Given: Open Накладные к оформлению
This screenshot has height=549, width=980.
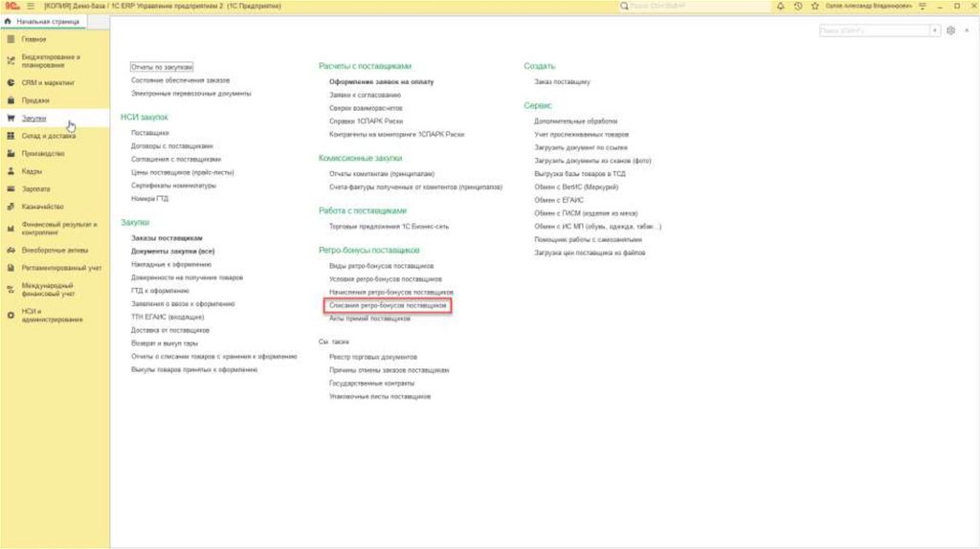Looking at the screenshot, I should click(x=171, y=264).
